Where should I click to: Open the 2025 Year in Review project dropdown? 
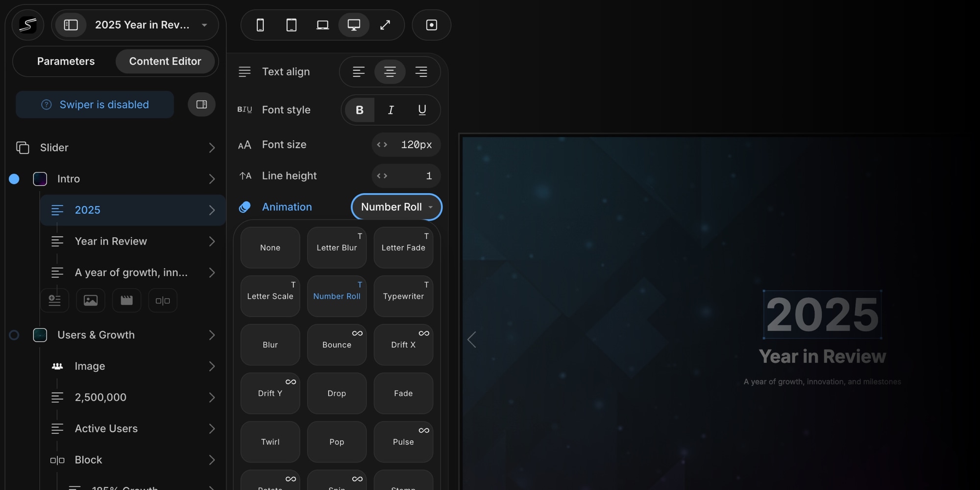(204, 25)
